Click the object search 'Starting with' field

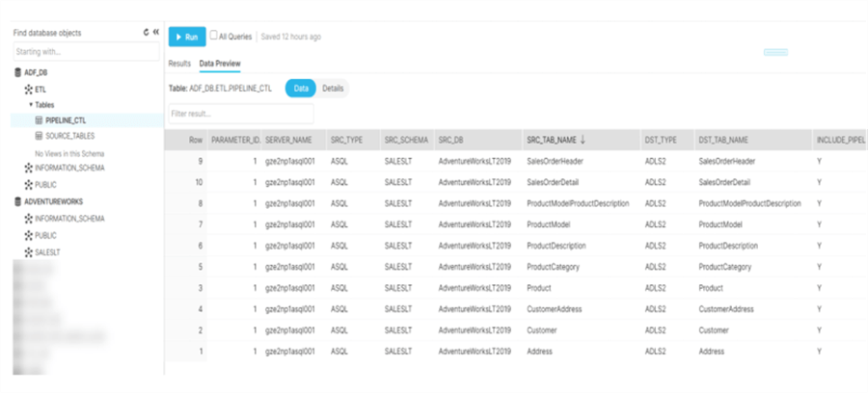(84, 52)
